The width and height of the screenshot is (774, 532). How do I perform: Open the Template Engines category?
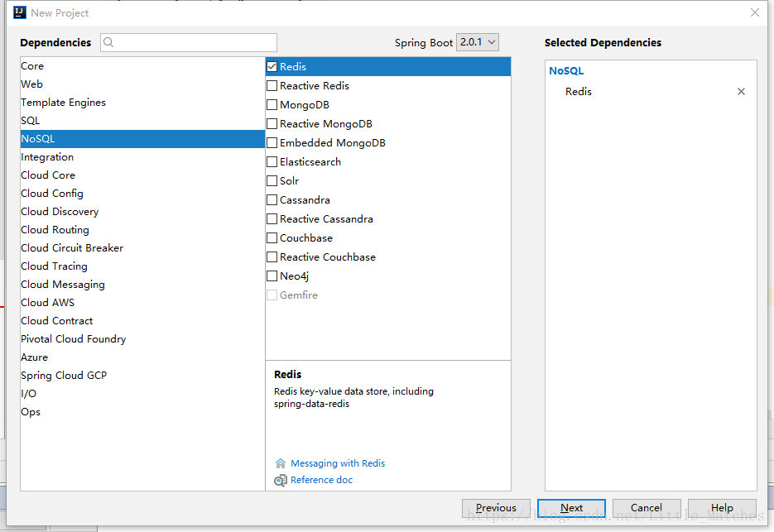(x=142, y=103)
